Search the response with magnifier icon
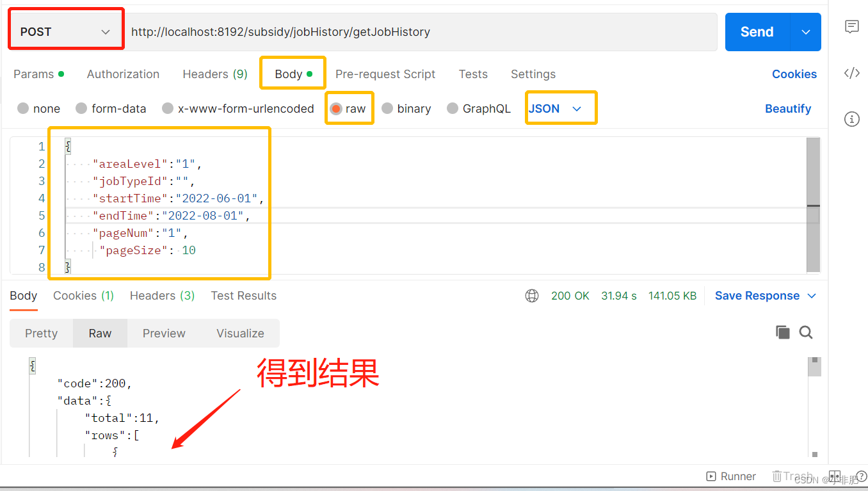This screenshot has height=491, width=868. pos(806,332)
